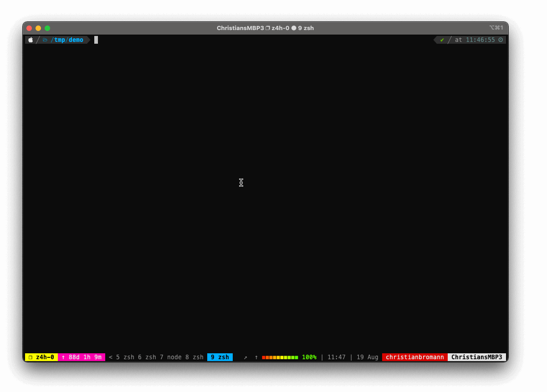Screen dimensions: 547x392
Task: Click the '<' previous windows indicator
Action: (x=111, y=357)
